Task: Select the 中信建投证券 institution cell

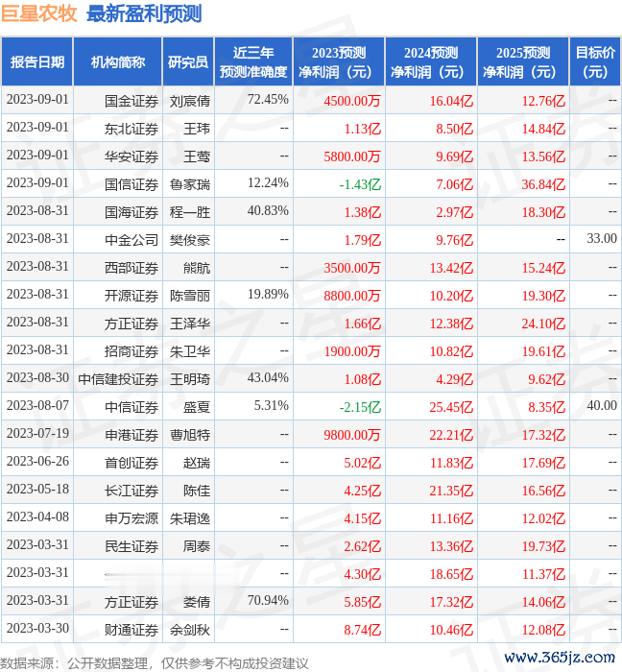Action: pos(118,380)
